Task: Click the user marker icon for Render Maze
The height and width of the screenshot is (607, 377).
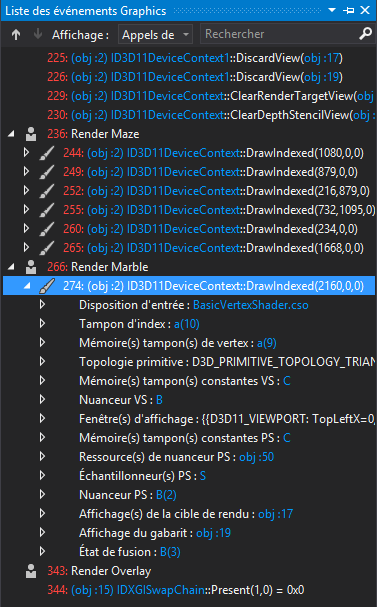Action: point(31,134)
